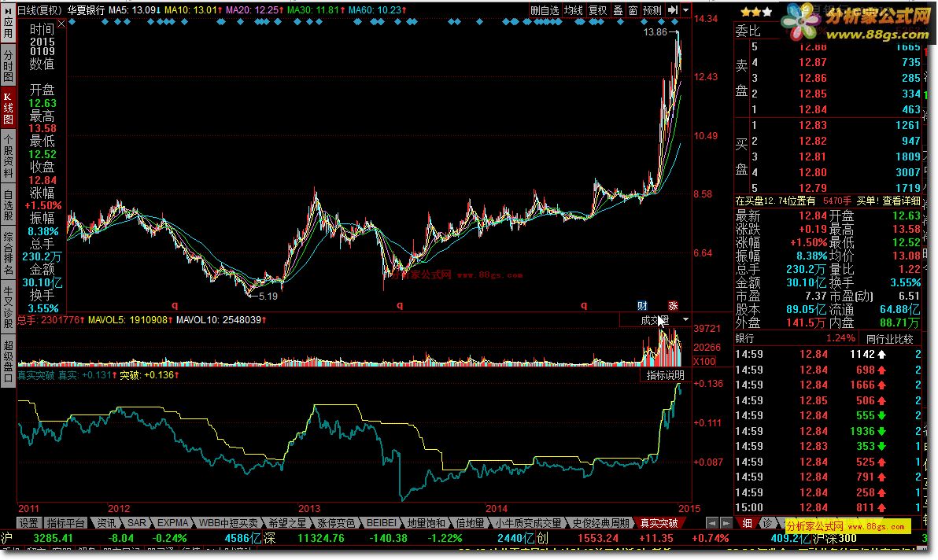Select 史俊经典周期 indicator tab
The image size is (938, 560).
(x=600, y=523)
